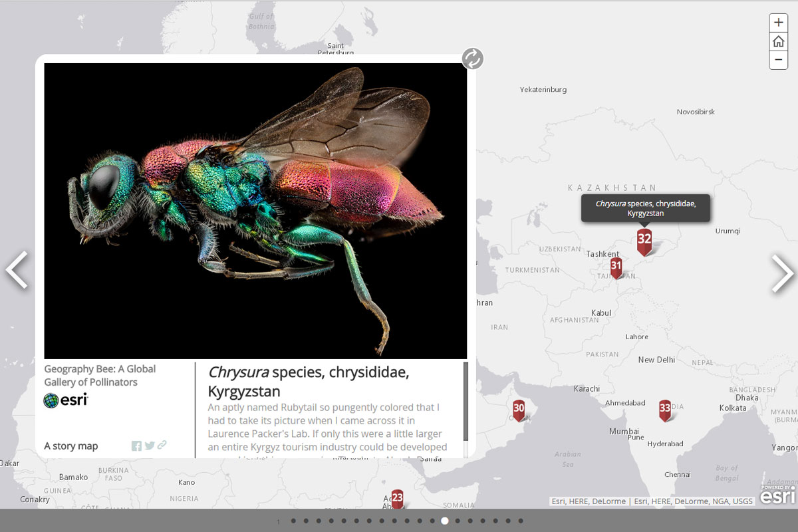Image resolution: width=798 pixels, height=532 pixels.
Task: Go to previous slide with left arrow
Action: (x=17, y=270)
